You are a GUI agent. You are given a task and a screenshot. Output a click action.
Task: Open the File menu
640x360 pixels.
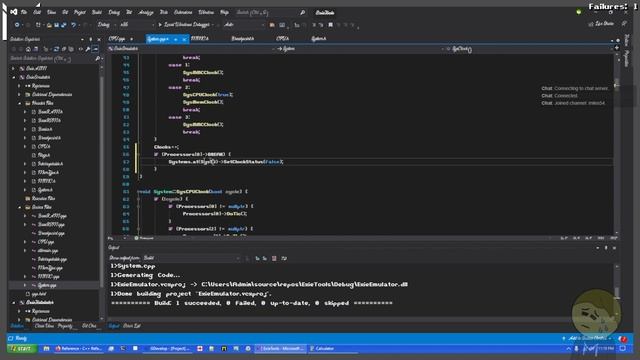click(24, 12)
